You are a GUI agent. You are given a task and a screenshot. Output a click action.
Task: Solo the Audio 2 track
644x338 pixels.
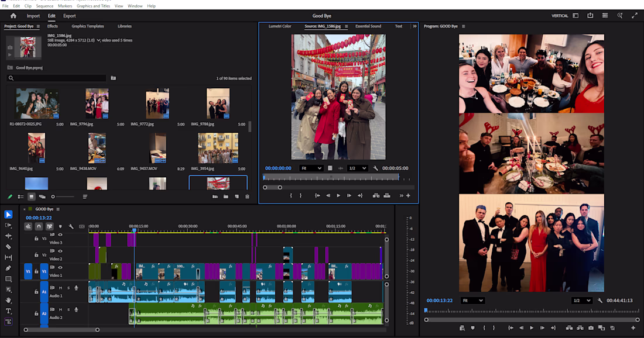point(68,310)
